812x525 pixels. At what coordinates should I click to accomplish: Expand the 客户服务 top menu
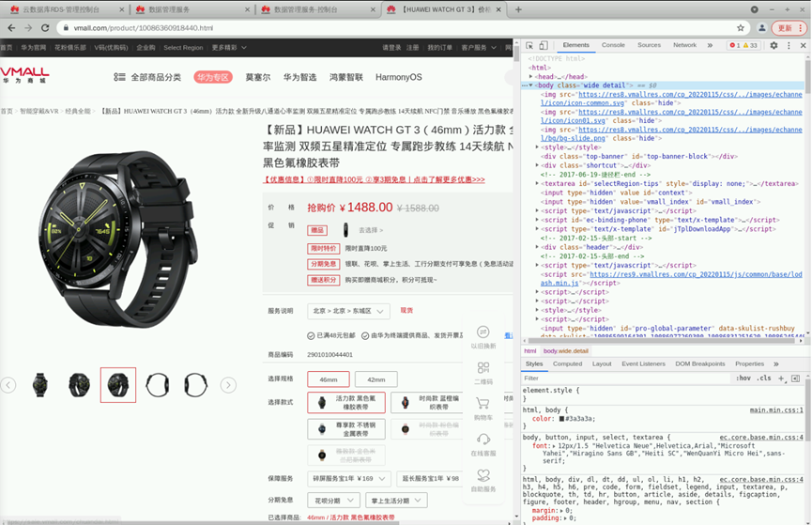479,48
